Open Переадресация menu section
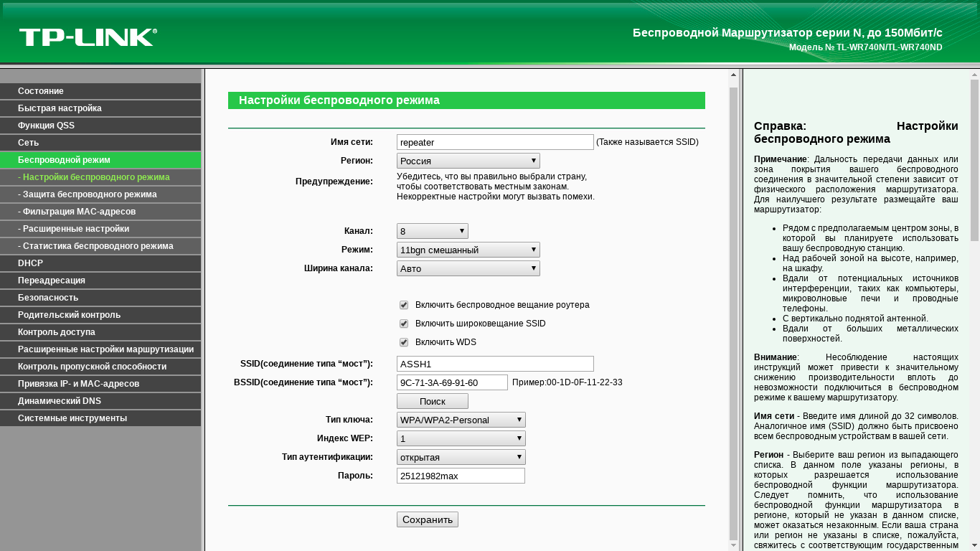The width and height of the screenshot is (980, 551). (100, 281)
